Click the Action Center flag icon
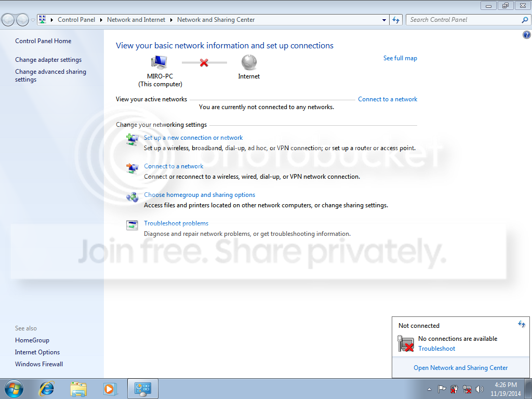The width and height of the screenshot is (532, 399). coord(442,389)
